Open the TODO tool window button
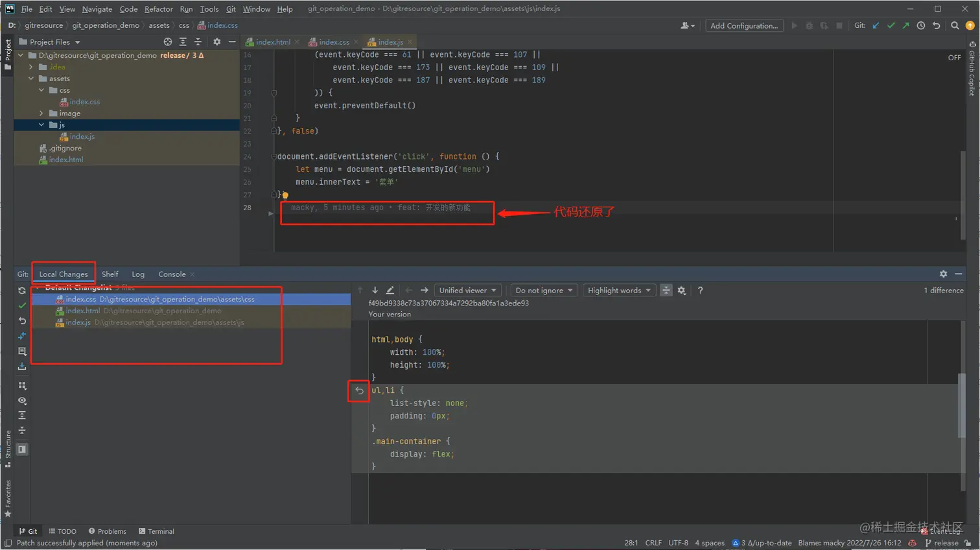Image resolution: width=980 pixels, height=550 pixels. tap(63, 531)
